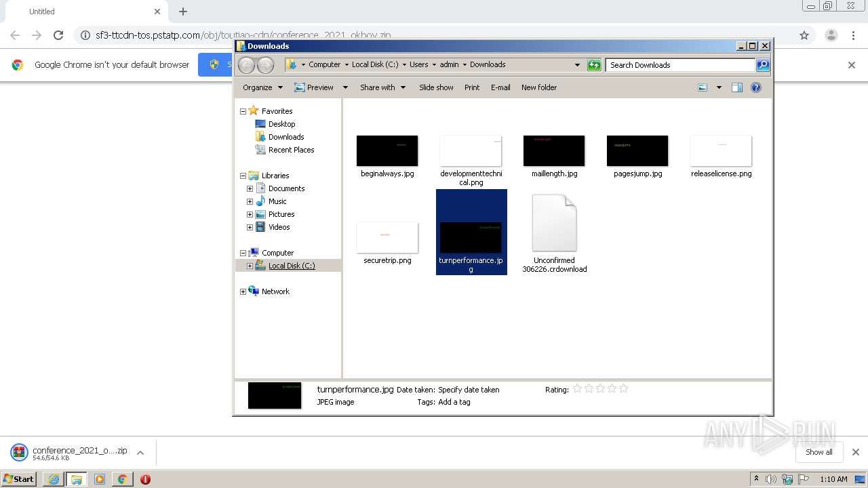Set rating to five stars
868x488 pixels.
623,389
